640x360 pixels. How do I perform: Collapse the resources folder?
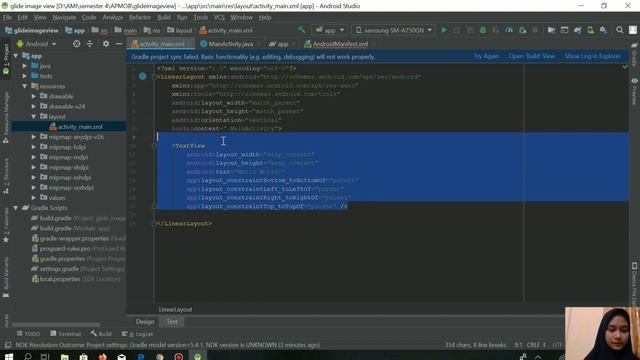[25, 86]
